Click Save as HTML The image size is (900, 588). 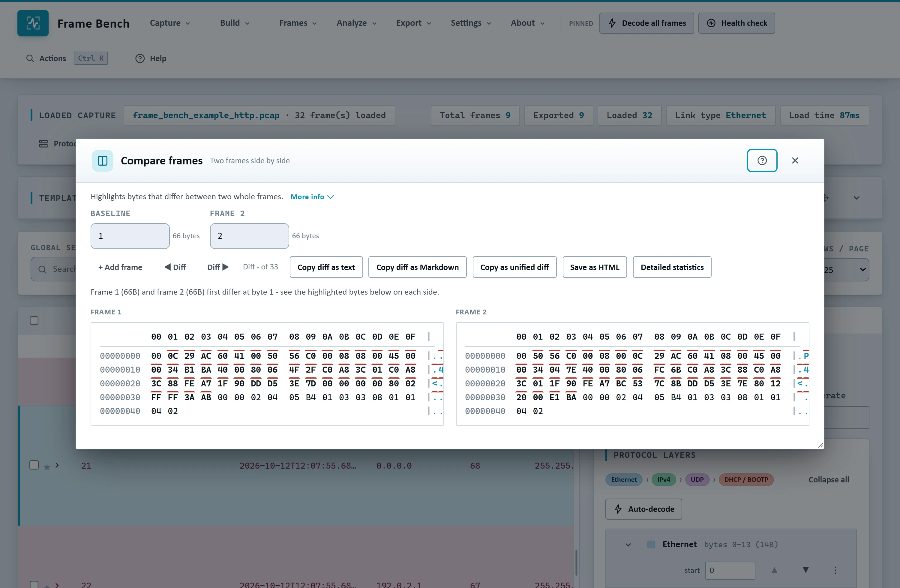pyautogui.click(x=595, y=267)
